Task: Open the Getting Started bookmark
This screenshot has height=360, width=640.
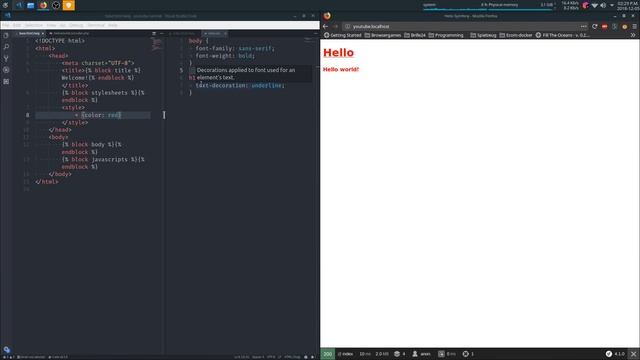Action: [342, 35]
